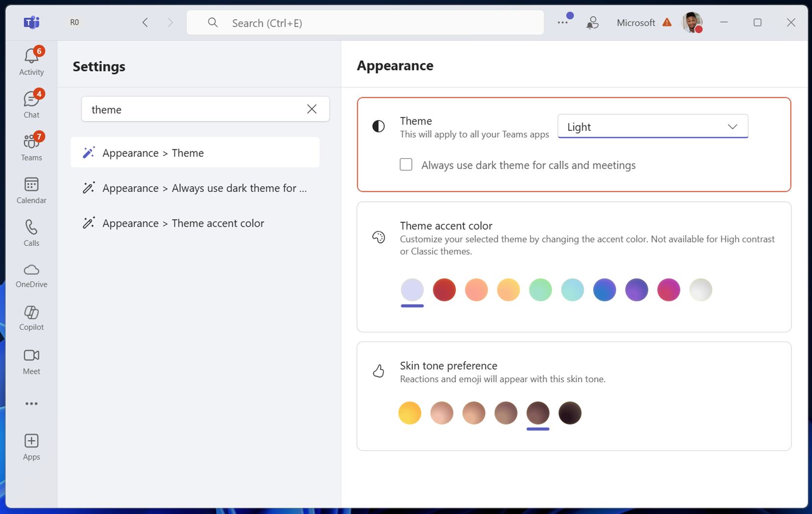Click the Search (Ctrl+E) box

point(365,23)
